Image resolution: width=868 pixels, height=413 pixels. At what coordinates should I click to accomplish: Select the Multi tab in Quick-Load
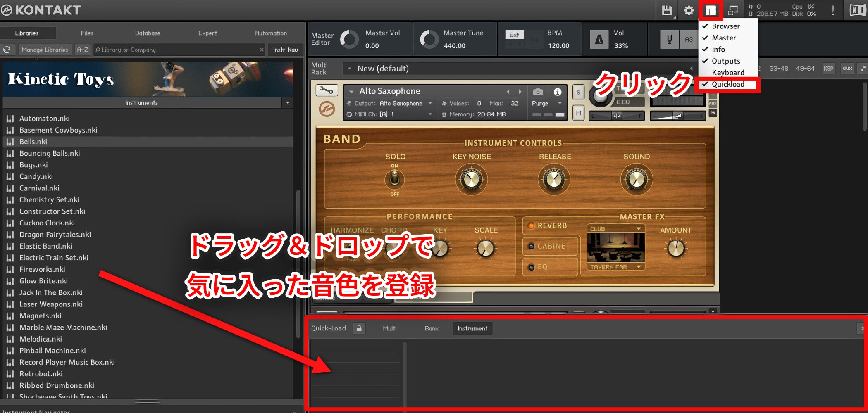[x=390, y=328]
